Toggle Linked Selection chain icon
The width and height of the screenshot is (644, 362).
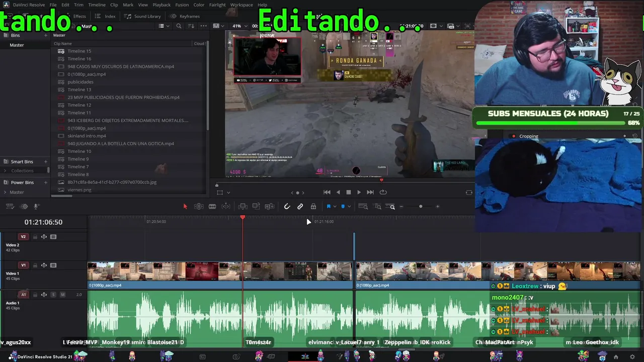[x=300, y=206]
